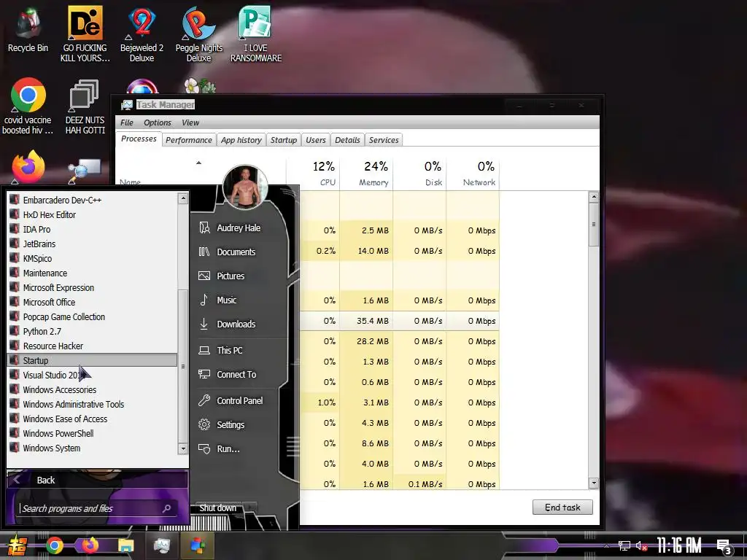Viewport: 747px width, 560px height.
Task: Expand the Windows Ease of Access folder
Action: pos(93,419)
